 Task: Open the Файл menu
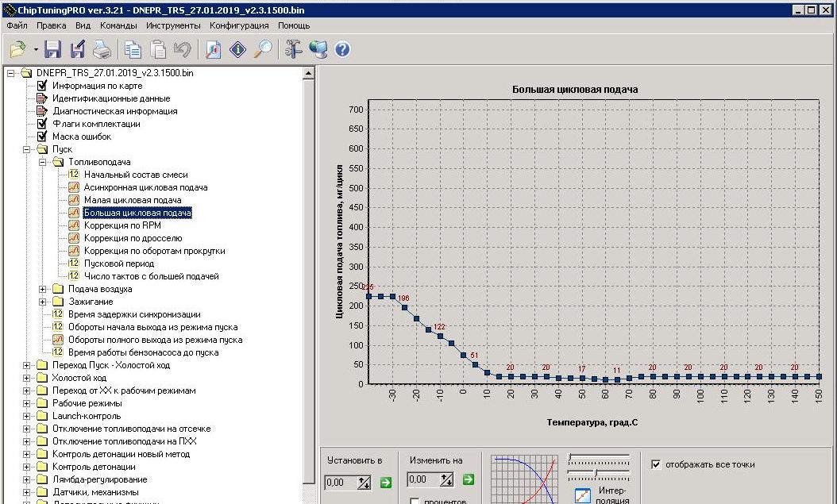17,25
